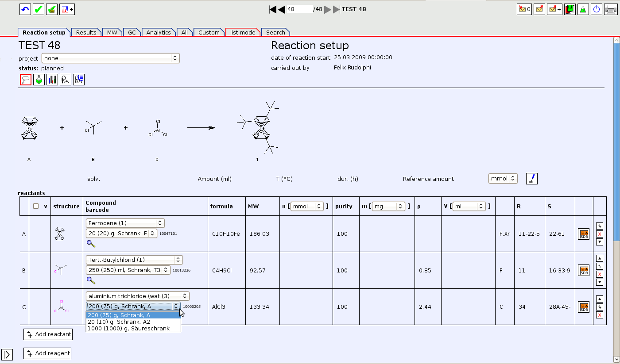Open the m unit mg dropdown in header
This screenshot has width=620, height=364.
[389, 206]
